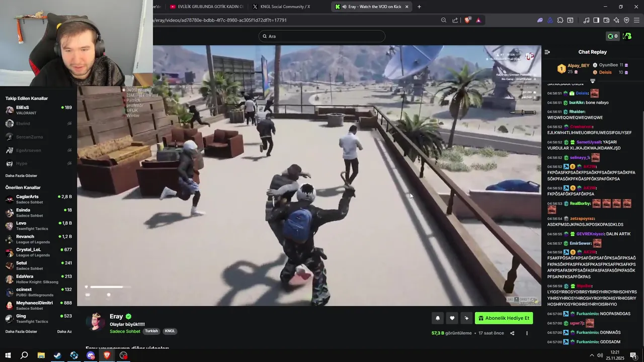Click the Eray streamer avatar
This screenshot has width=644, height=362.
95,321
